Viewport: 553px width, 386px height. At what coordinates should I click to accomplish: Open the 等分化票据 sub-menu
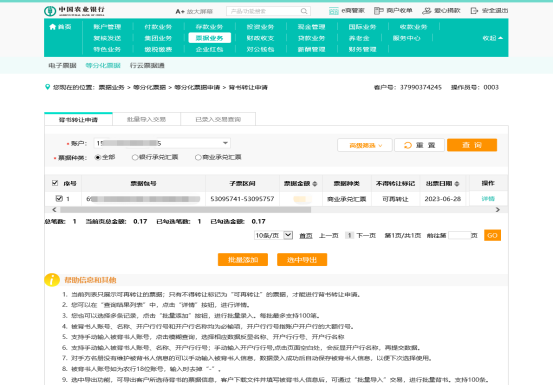(x=103, y=65)
